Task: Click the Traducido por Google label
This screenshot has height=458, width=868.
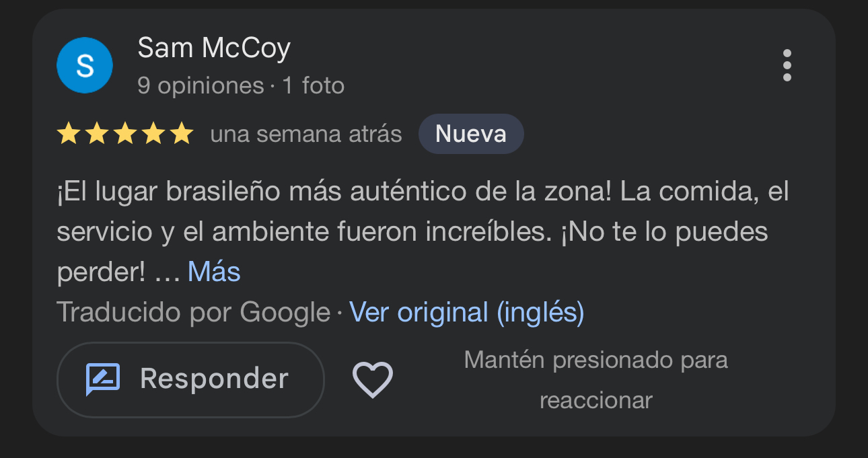Action: (194, 313)
